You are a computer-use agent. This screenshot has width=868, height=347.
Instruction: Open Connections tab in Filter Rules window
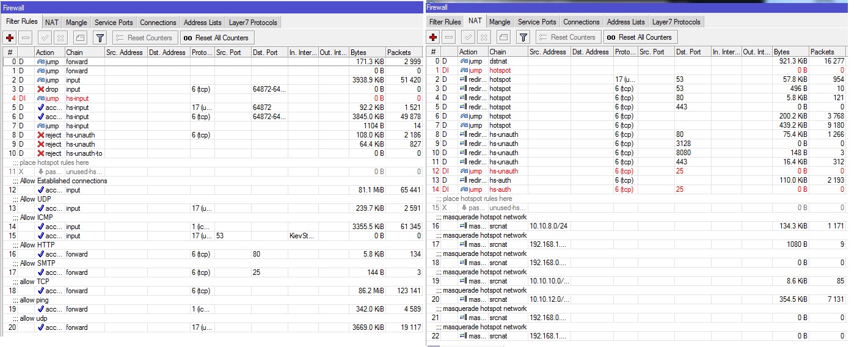point(158,23)
